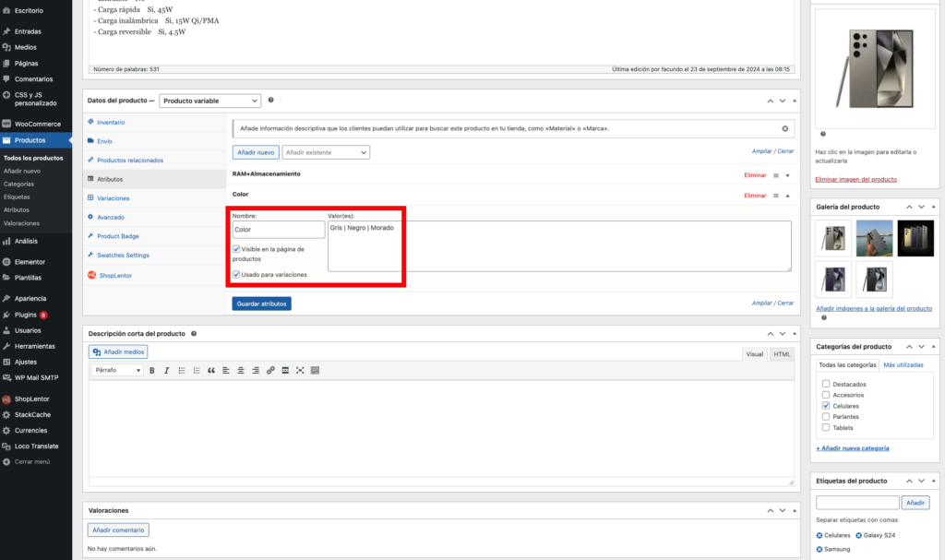Uncheck 'Usado para variaciones' checkbox
Image resolution: width=945 pixels, height=560 pixels.
coord(236,274)
